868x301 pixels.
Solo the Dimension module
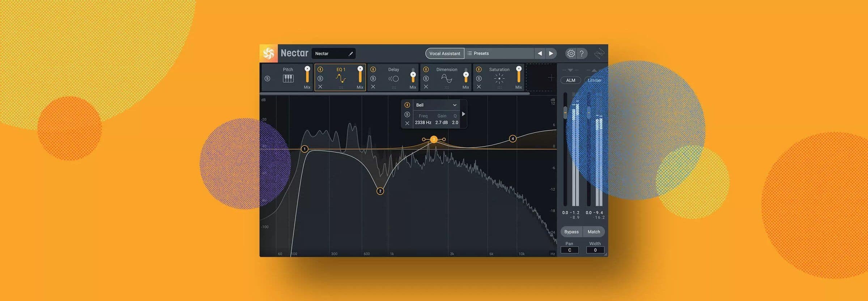coord(426,78)
